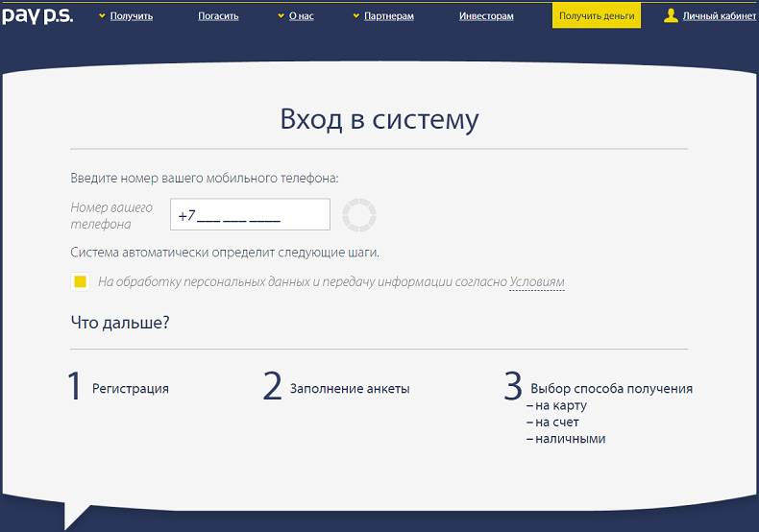Focus the phone number input field

pyautogui.click(x=250, y=214)
